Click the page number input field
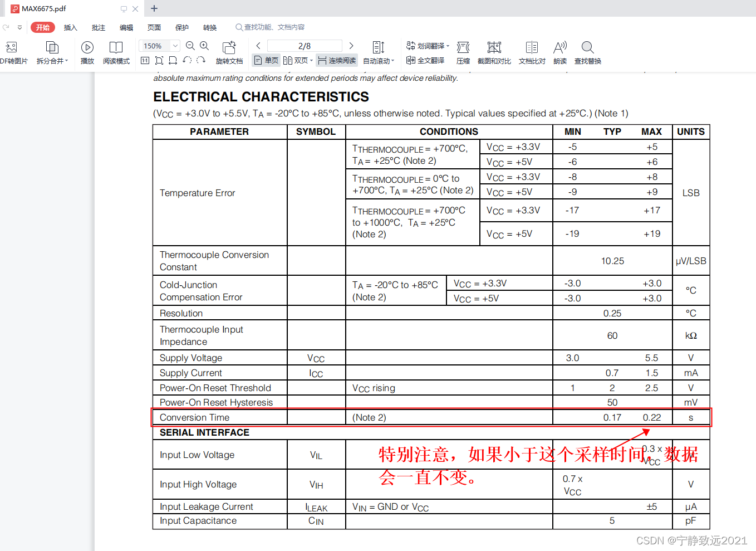756x551 pixels. [x=304, y=46]
